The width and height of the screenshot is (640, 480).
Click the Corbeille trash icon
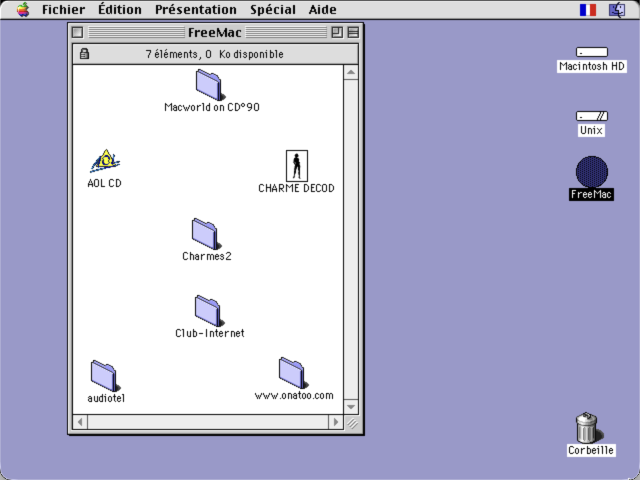point(588,427)
